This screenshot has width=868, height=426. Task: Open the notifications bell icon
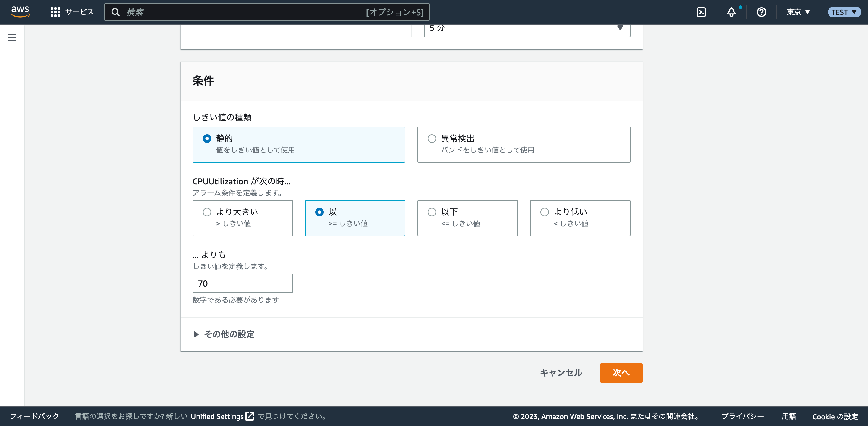(x=731, y=12)
